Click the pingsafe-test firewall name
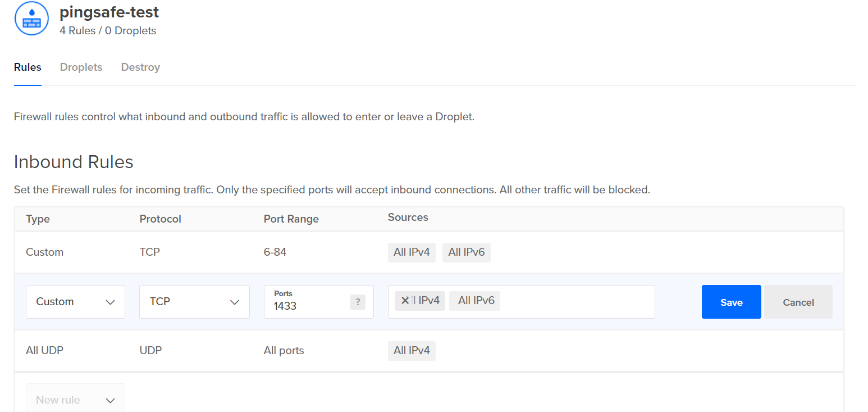The width and height of the screenshot is (868, 412). 109,12
